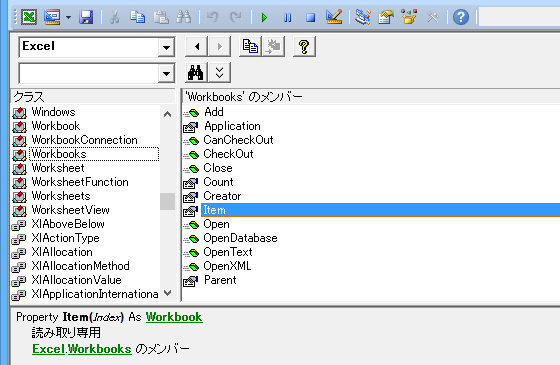The image size is (560, 365).
Task: Save the project with floppy icon
Action: (86, 17)
